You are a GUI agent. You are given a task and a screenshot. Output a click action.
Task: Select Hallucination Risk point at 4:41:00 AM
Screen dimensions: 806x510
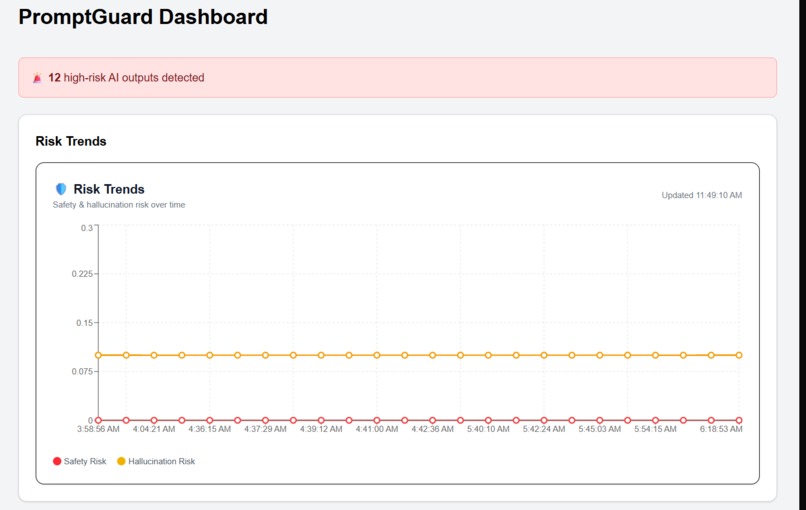click(x=377, y=355)
